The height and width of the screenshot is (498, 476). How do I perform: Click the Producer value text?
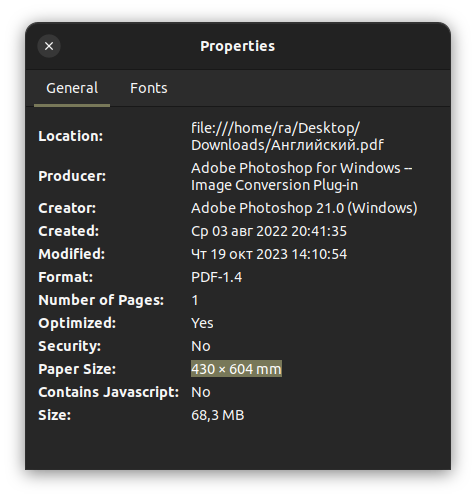302,176
